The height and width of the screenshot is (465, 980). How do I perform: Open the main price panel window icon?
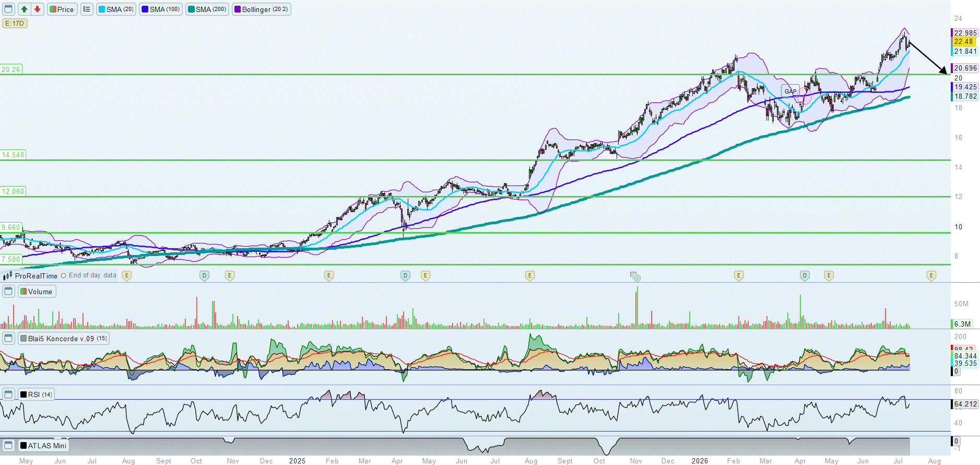click(x=8, y=9)
